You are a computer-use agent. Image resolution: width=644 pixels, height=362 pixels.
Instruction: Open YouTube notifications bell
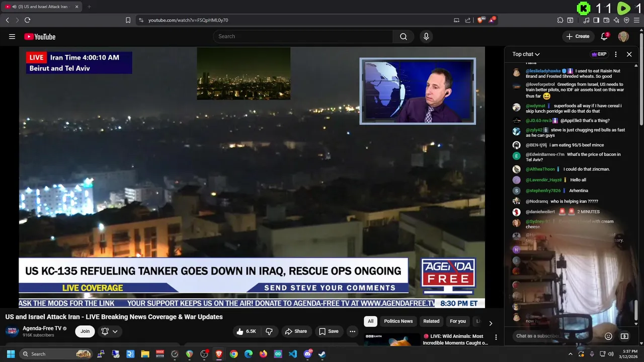pyautogui.click(x=605, y=36)
